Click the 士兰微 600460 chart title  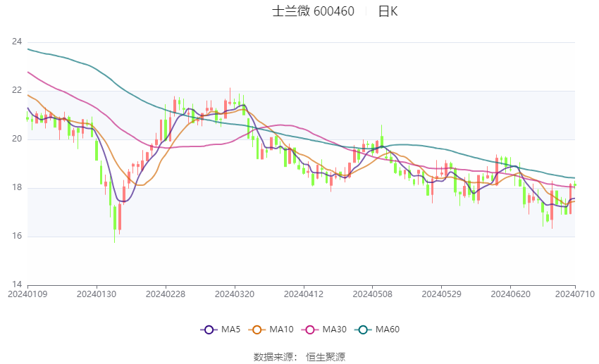click(x=313, y=11)
